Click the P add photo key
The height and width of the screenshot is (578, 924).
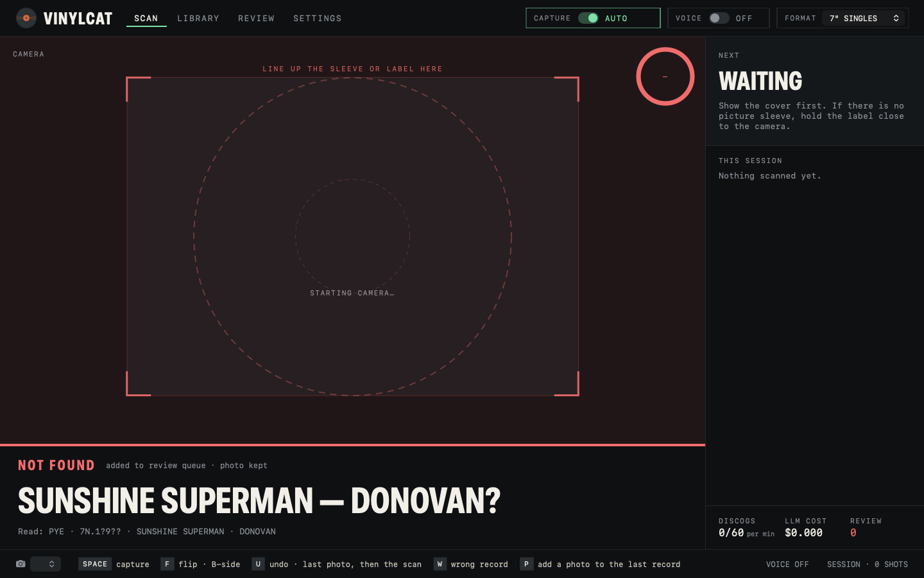pyautogui.click(x=526, y=564)
